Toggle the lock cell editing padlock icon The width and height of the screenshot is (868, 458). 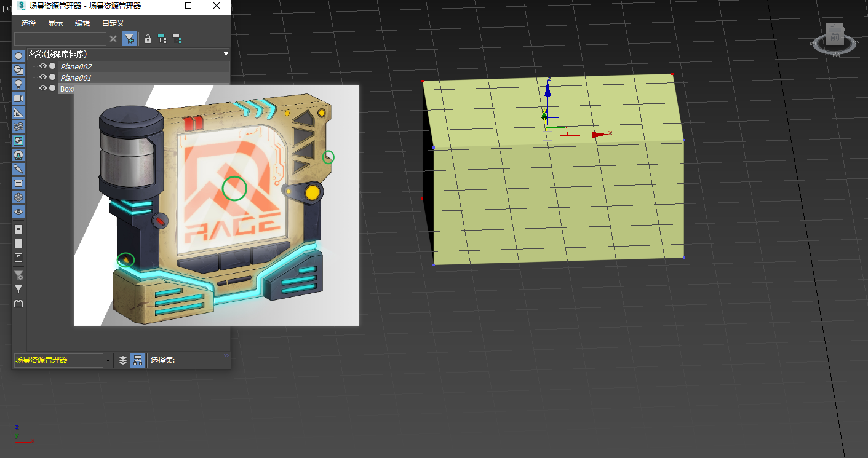pyautogui.click(x=148, y=39)
